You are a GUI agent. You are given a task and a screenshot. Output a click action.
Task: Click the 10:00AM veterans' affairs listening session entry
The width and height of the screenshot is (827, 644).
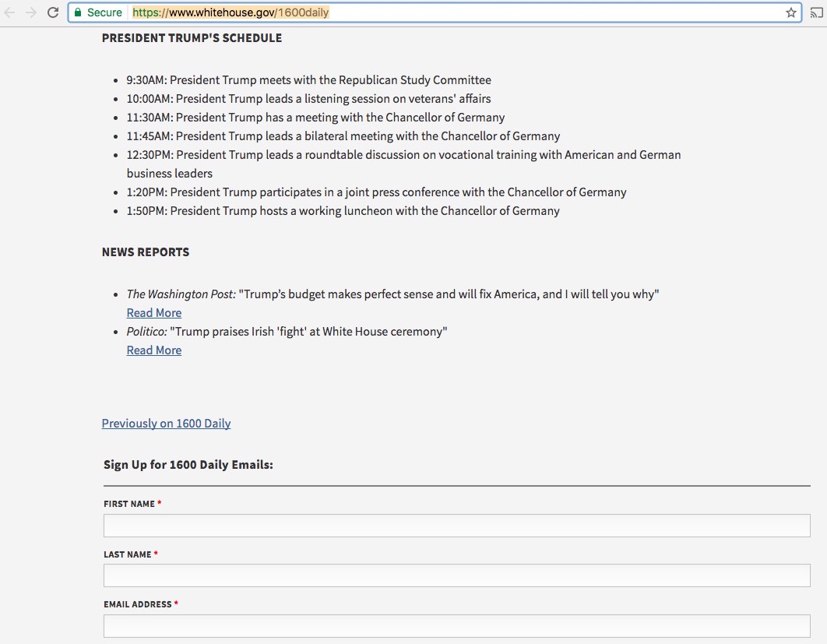point(308,99)
